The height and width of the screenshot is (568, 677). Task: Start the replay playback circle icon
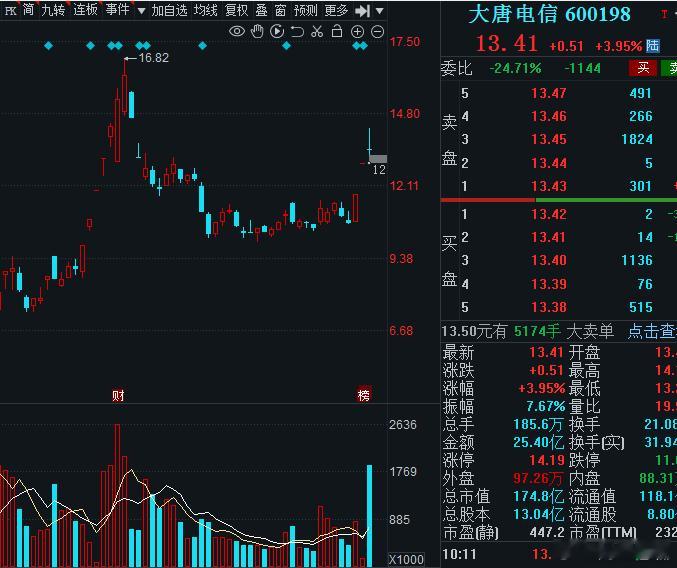277,32
